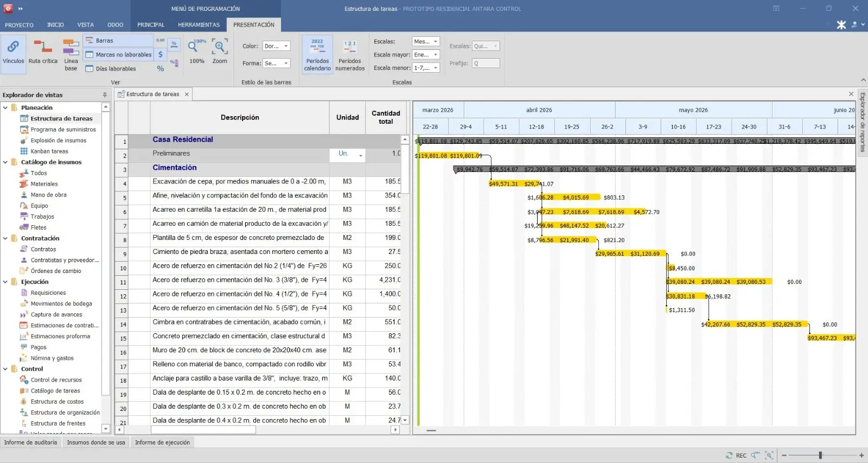Toggle the Vínculos links display

[13, 52]
